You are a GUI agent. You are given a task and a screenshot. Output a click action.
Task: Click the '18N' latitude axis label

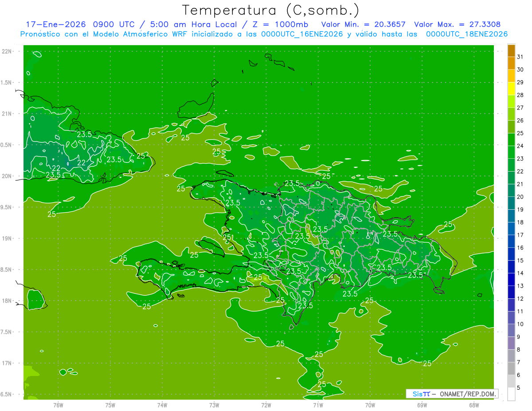click(7, 301)
